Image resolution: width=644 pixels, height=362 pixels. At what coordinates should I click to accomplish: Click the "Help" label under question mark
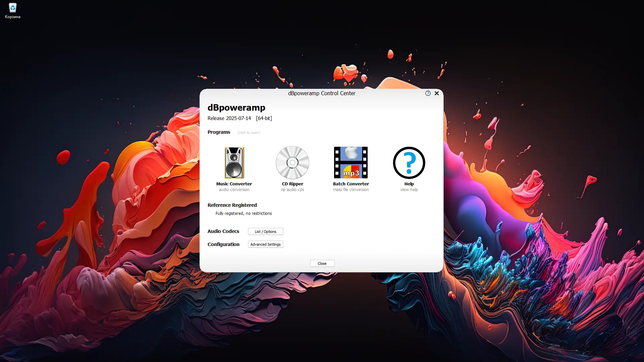point(409,184)
